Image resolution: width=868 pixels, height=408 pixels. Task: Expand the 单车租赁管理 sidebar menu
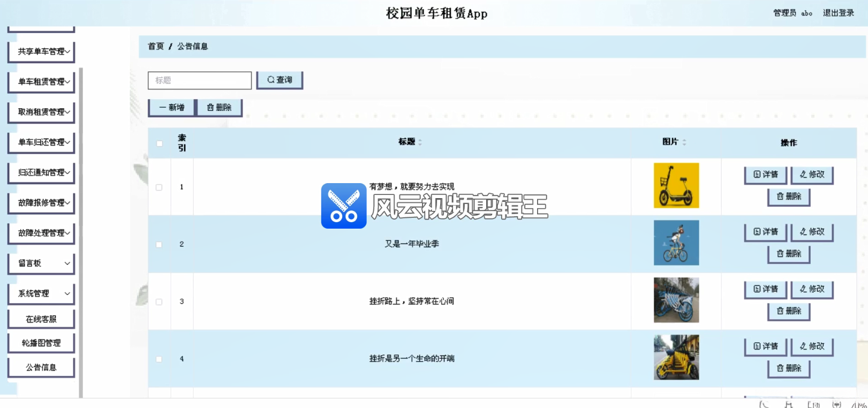tap(41, 82)
